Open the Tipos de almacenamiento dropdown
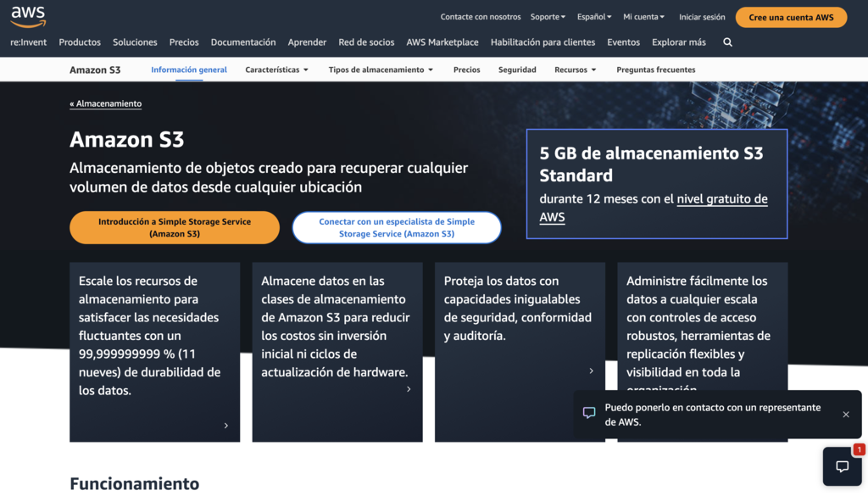The width and height of the screenshot is (868, 496). (381, 70)
